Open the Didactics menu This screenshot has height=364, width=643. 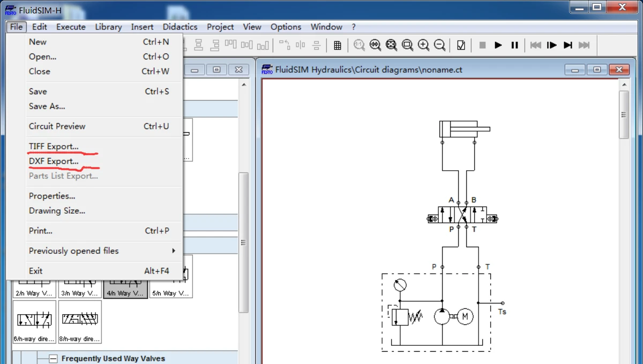tap(180, 27)
